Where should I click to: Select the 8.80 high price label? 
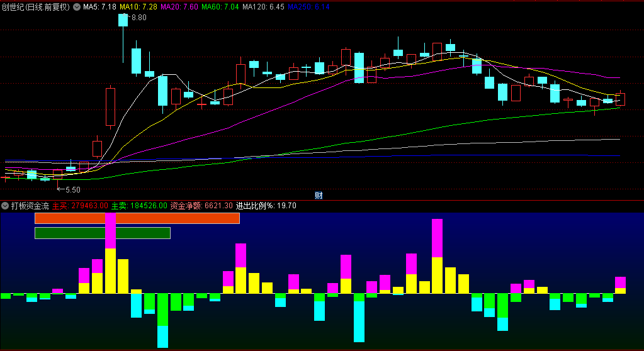click(x=139, y=18)
